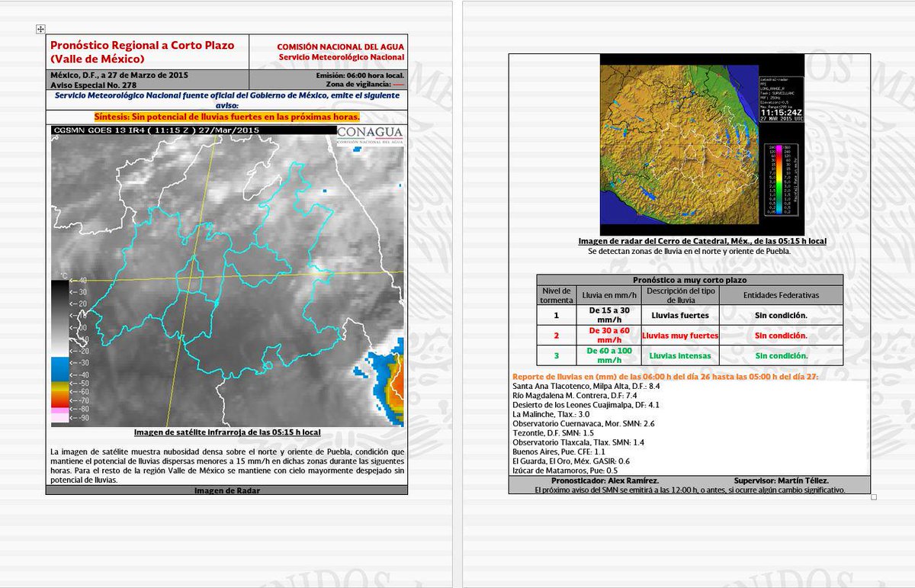This screenshot has height=588, width=915.
Task: Click 'Observatorio Tlaxcala, Tlax. SMN: 1.4'
Action: (578, 442)
